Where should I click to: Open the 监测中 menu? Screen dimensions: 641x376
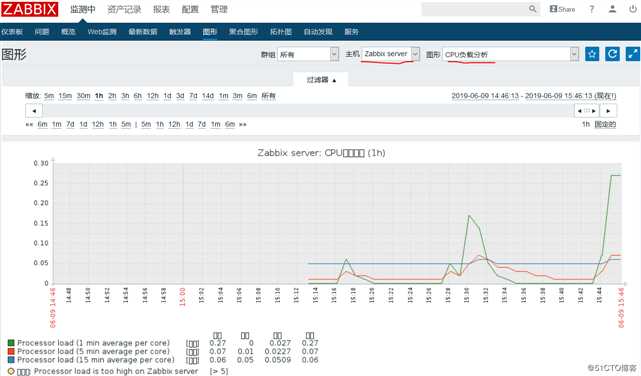pyautogui.click(x=83, y=9)
